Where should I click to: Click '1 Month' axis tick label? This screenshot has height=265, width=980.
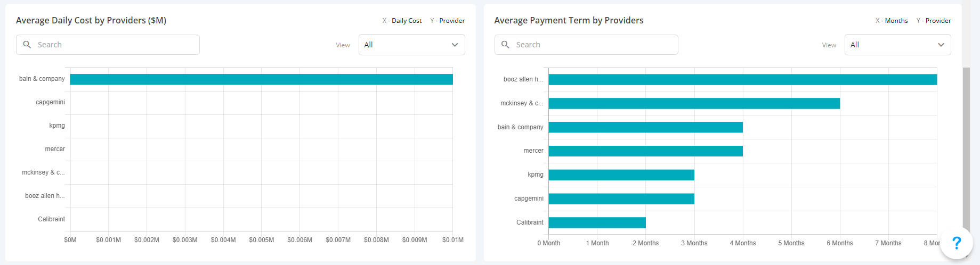pos(597,243)
